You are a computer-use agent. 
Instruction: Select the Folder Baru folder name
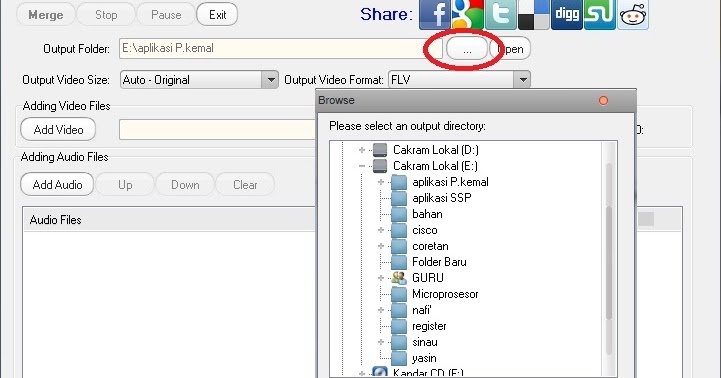click(439, 262)
